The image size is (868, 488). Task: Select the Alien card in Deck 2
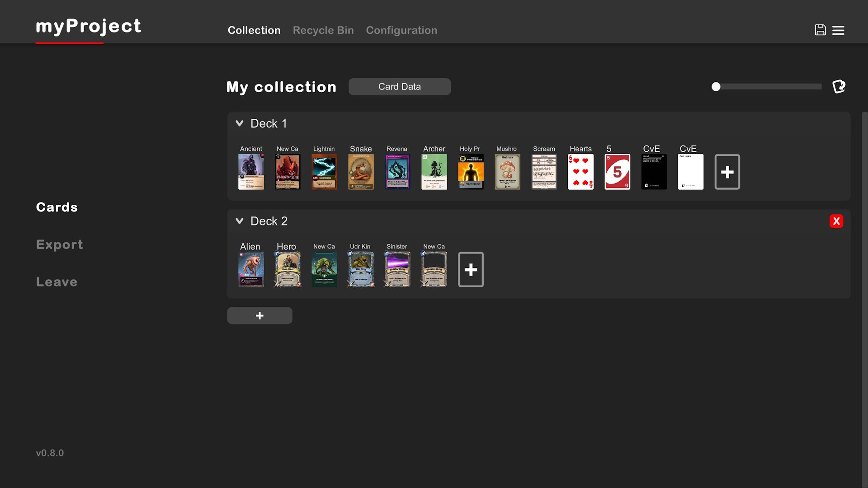coord(251,269)
